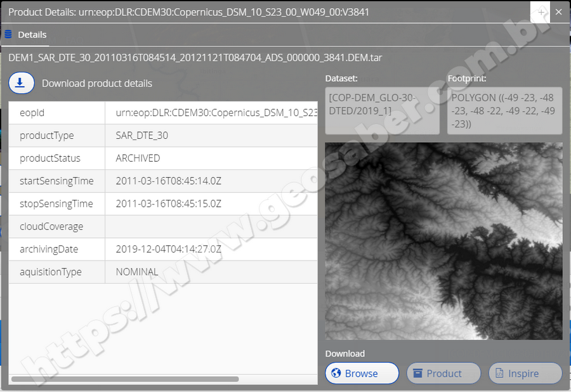Image resolution: width=571 pixels, height=392 pixels.
Task: Click the DEM preview thumbnail image
Action: (443, 241)
